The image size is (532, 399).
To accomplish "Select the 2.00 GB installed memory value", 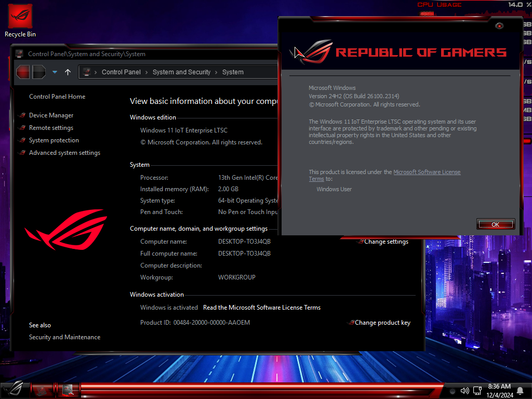I will coord(228,189).
